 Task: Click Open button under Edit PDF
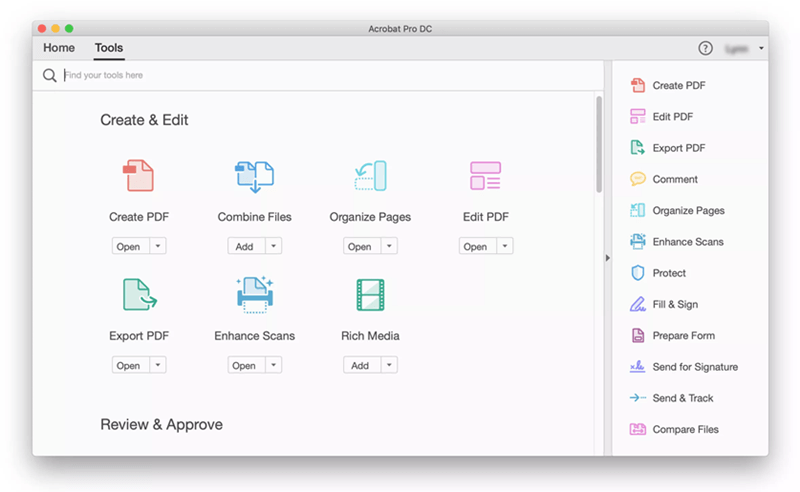pyautogui.click(x=478, y=246)
